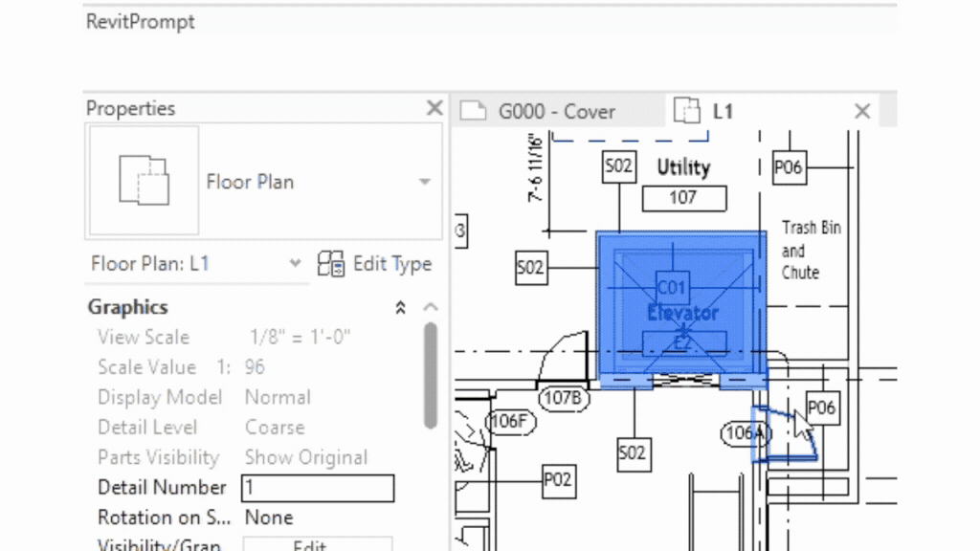The image size is (980, 551).
Task: Close the Properties panel
Action: click(x=434, y=108)
